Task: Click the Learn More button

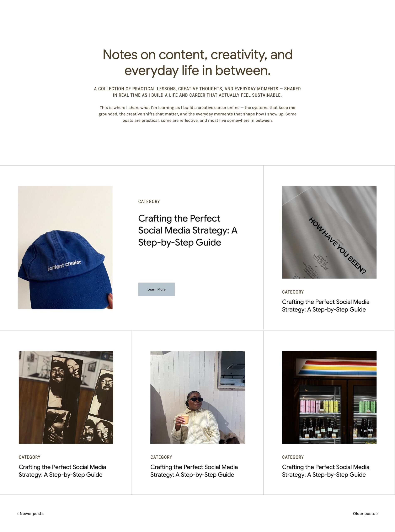Action: (156, 289)
